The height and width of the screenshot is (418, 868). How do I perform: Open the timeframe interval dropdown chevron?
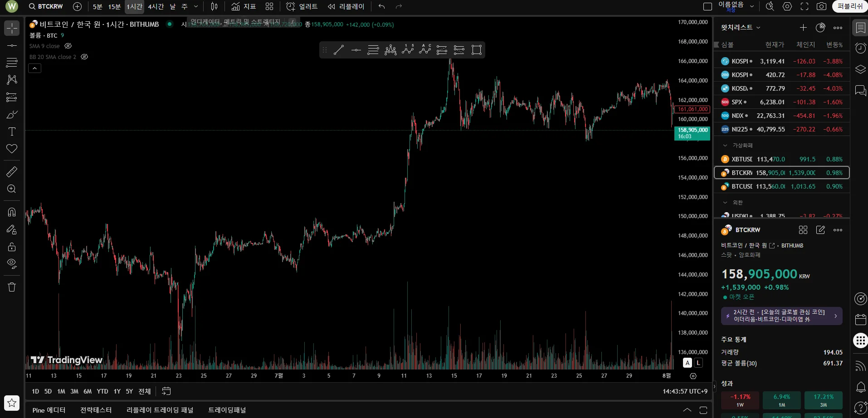tap(196, 6)
